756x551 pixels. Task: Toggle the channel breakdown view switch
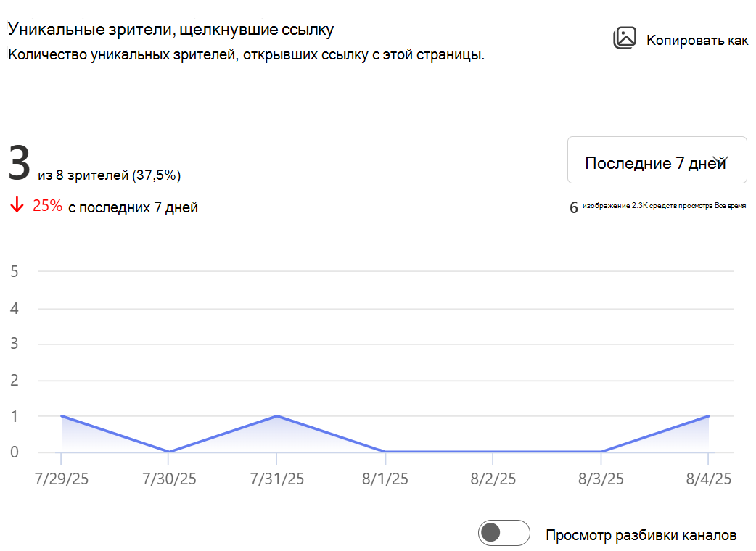[504, 533]
